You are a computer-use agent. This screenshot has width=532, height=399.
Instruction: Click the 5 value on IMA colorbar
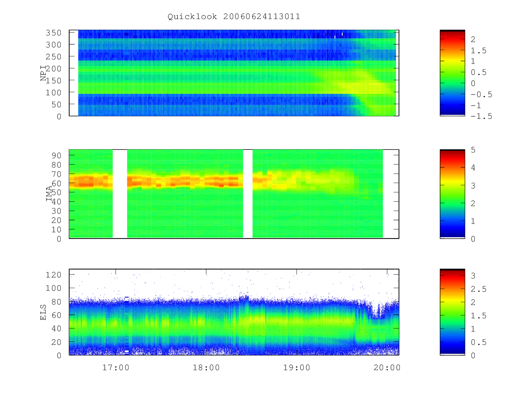(x=473, y=150)
